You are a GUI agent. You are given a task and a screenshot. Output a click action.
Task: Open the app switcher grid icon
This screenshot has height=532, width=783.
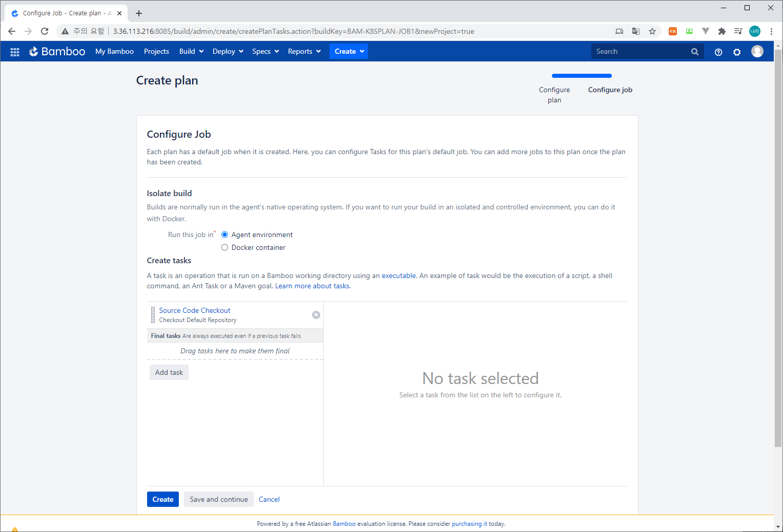click(15, 52)
